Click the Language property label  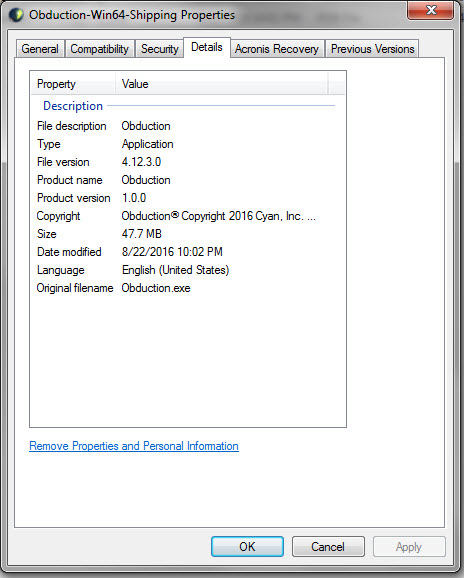click(x=60, y=270)
